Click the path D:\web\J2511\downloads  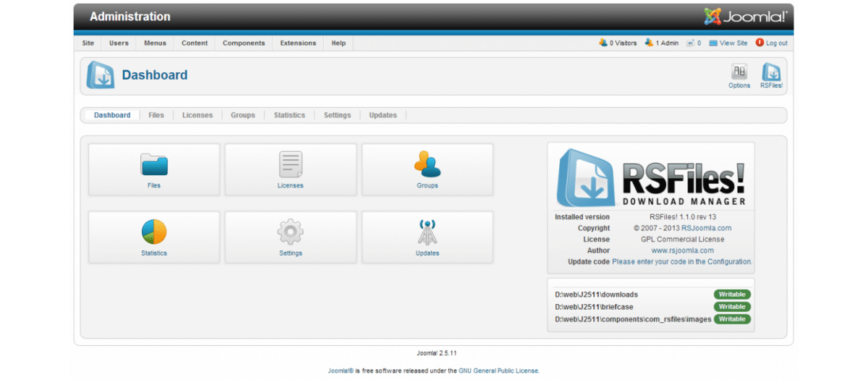(597, 295)
